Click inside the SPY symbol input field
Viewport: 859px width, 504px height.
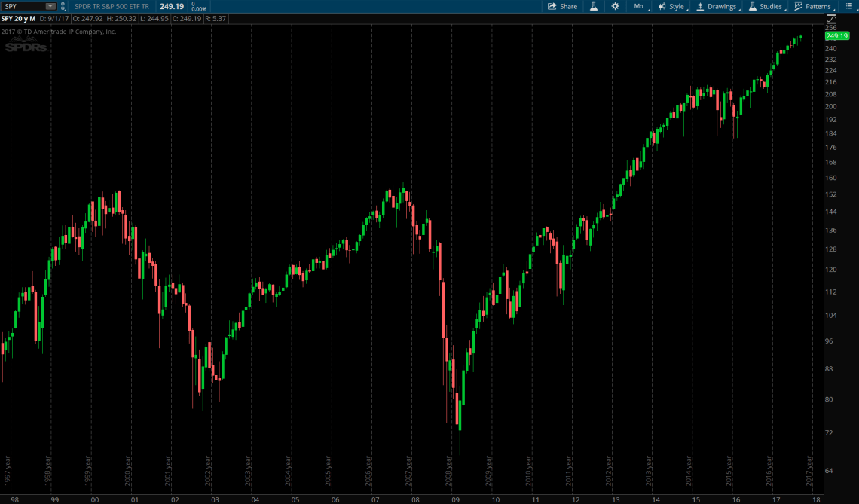[23, 6]
